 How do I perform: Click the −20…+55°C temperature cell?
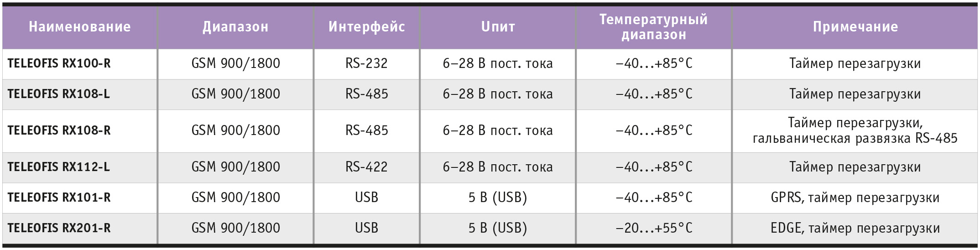pyautogui.click(x=654, y=228)
